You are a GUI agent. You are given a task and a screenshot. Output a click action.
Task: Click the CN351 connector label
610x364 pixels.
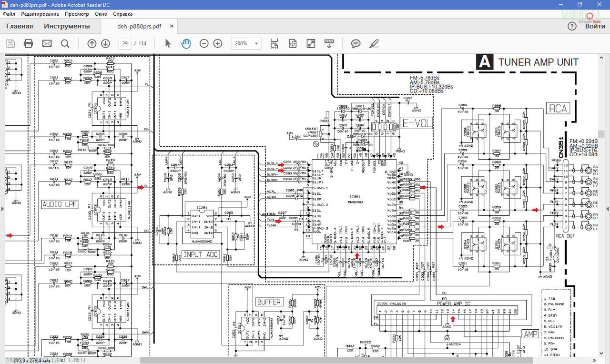click(x=561, y=148)
